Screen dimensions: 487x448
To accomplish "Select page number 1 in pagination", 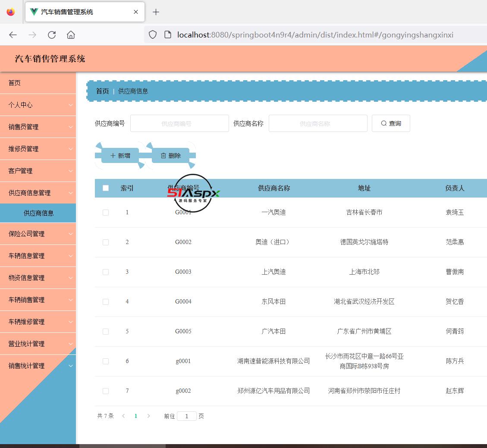I will [136, 416].
